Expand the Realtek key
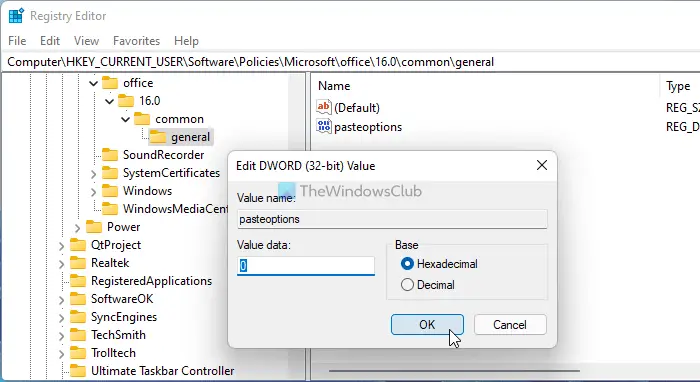The image size is (700, 382). (x=61, y=264)
